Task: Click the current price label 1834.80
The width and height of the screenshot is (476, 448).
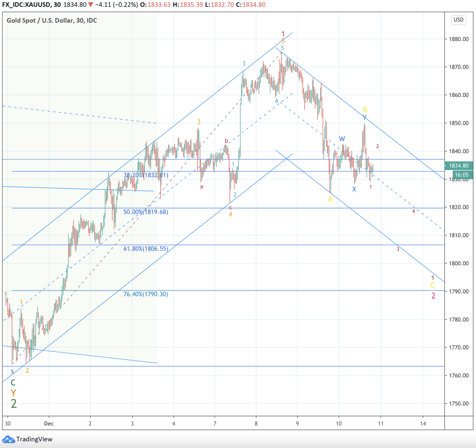Action: [458, 165]
